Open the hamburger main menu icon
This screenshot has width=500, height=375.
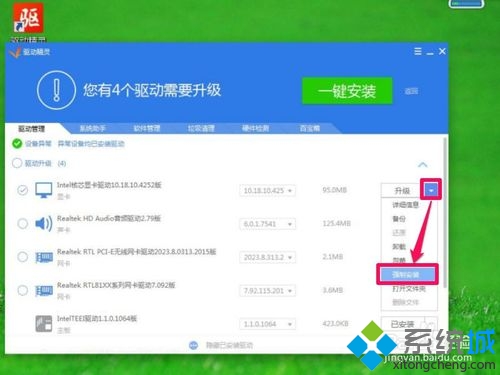(418, 51)
